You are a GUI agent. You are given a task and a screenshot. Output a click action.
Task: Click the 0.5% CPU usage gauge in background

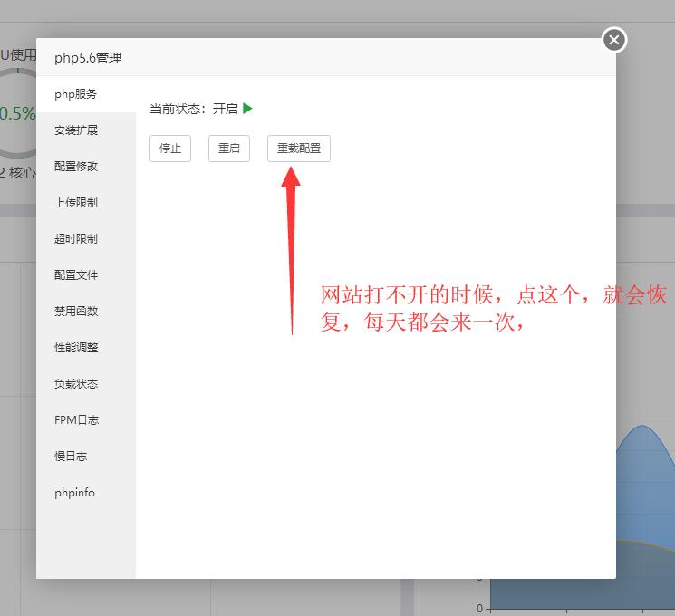coord(17,113)
